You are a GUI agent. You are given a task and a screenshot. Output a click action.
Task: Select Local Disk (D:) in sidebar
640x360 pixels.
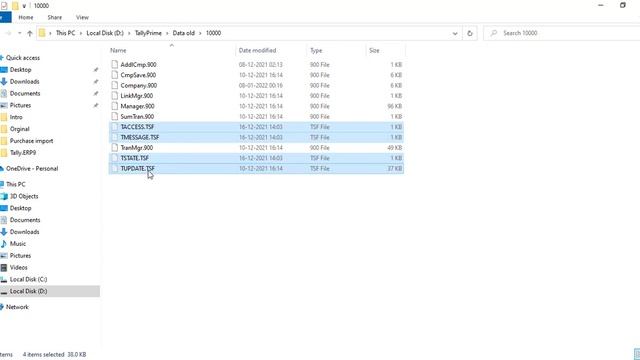(28, 291)
